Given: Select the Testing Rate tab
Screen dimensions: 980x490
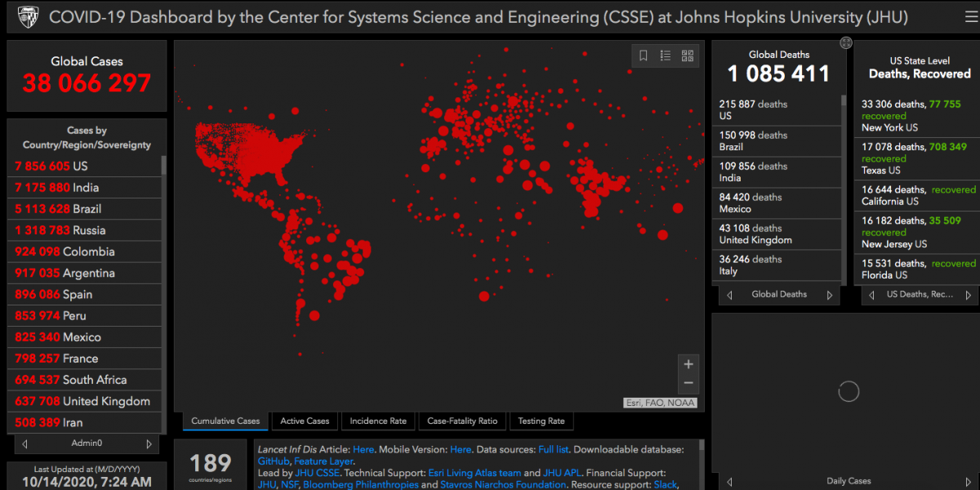Looking at the screenshot, I should 541,421.
